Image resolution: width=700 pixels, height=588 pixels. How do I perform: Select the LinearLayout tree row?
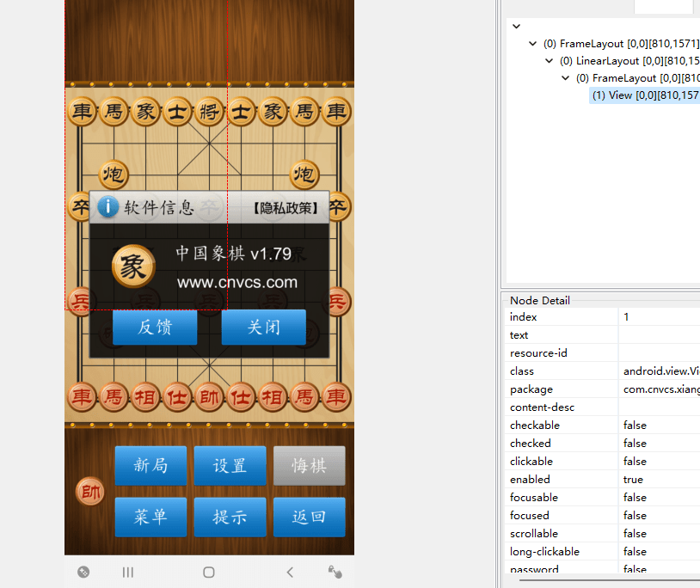coord(629,61)
